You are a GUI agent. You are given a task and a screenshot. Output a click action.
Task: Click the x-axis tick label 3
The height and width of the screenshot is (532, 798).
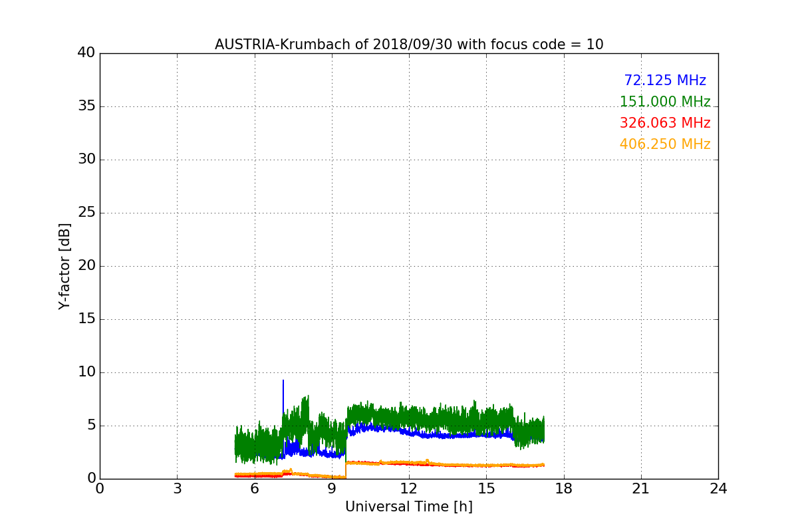pyautogui.click(x=177, y=489)
